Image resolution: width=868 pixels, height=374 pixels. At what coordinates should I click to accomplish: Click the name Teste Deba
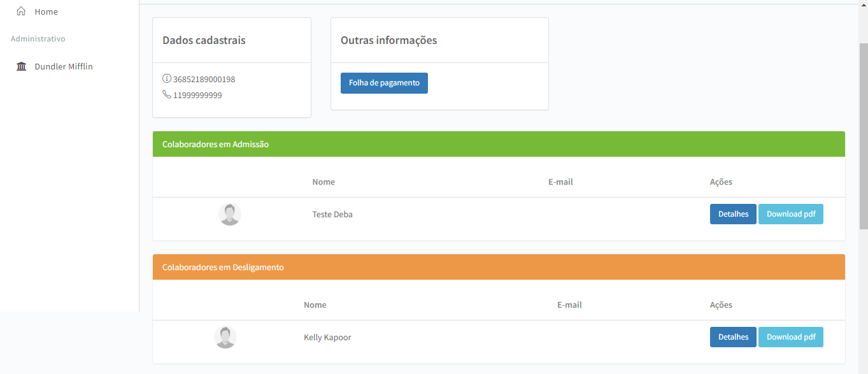click(332, 215)
